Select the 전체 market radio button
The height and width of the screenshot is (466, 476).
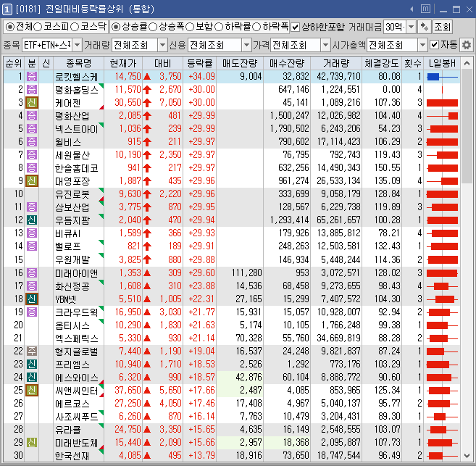pos(10,27)
